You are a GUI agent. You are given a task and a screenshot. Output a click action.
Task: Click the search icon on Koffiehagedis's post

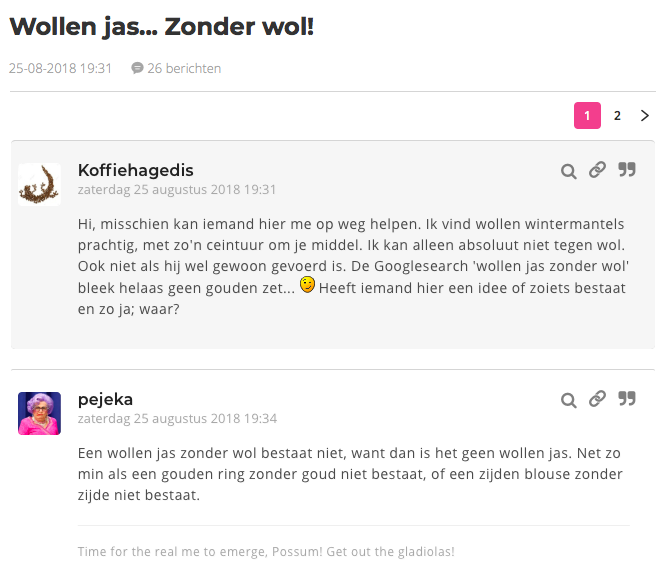coord(568,171)
